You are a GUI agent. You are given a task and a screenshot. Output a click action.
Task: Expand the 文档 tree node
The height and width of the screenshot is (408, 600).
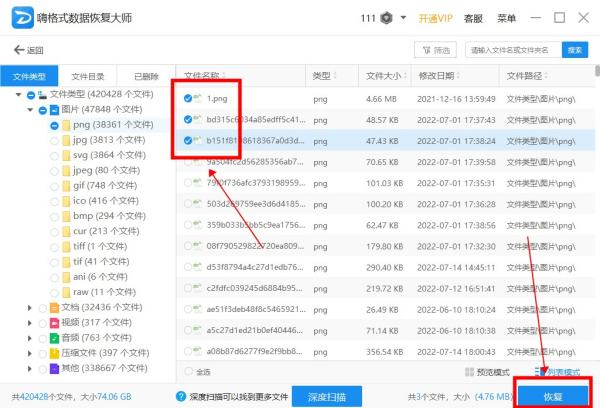coord(30,307)
